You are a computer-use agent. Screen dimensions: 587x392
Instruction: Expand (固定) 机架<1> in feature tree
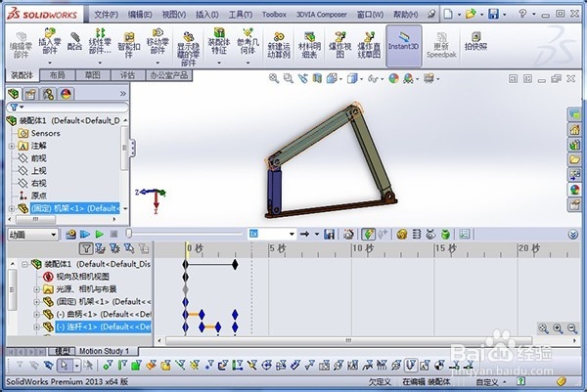point(11,208)
